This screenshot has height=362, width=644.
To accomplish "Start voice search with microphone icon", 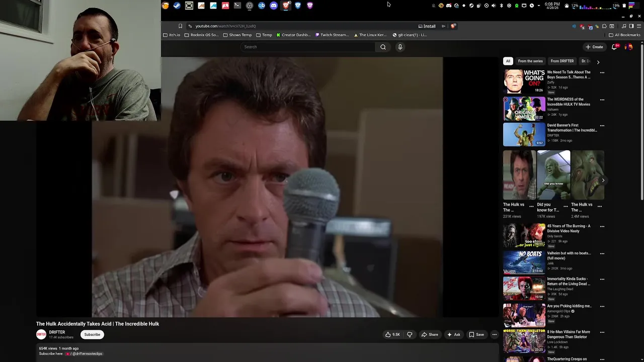I will coord(400,47).
